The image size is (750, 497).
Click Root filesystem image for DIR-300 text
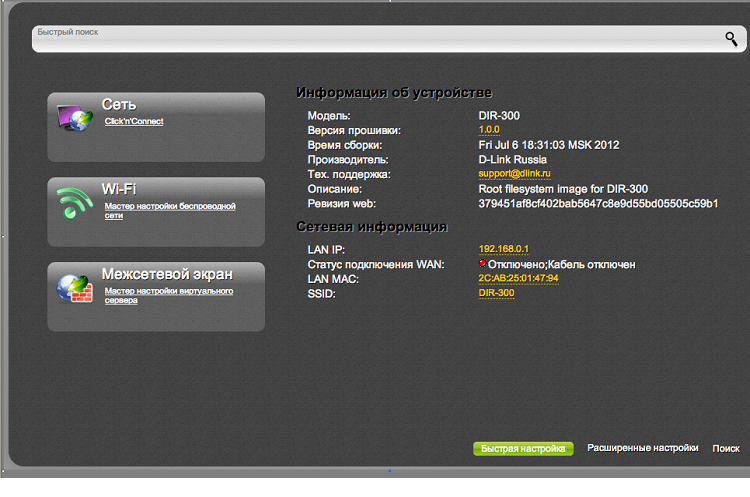pyautogui.click(x=563, y=189)
